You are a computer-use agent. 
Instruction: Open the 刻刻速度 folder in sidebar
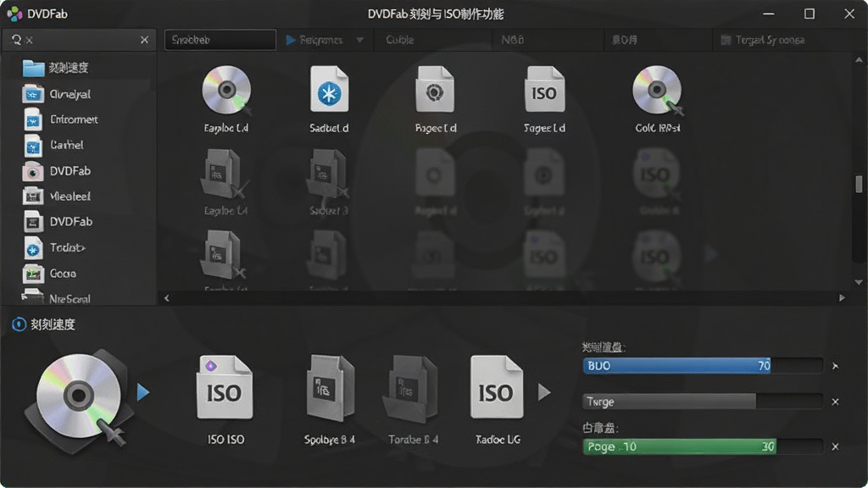(x=55, y=68)
